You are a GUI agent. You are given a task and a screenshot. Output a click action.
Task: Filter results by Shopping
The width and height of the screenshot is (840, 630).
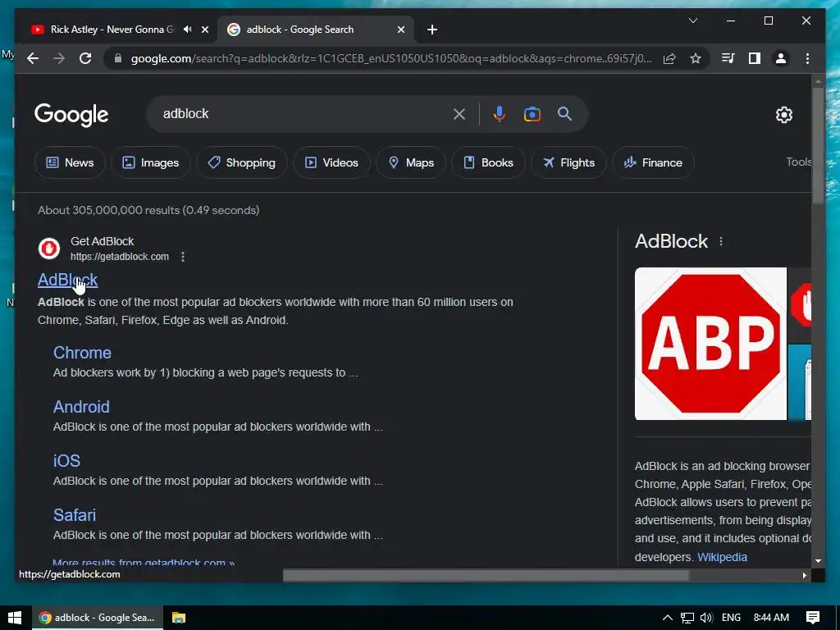pos(242,162)
